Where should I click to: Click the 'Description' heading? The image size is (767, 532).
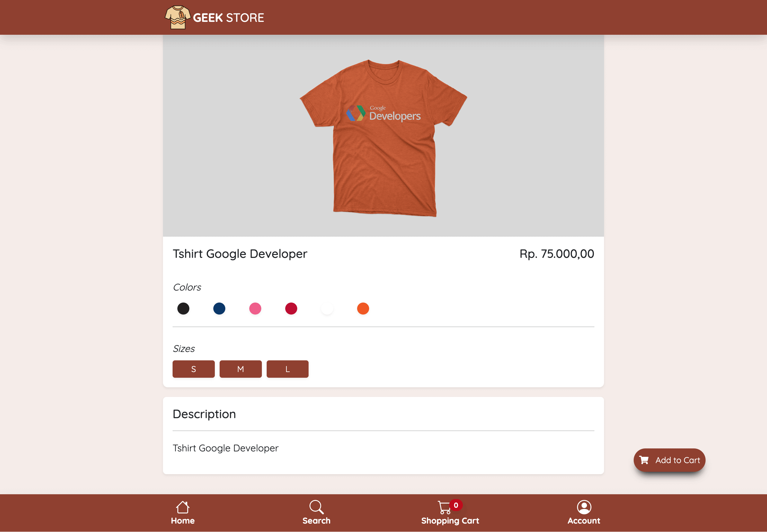pos(204,414)
